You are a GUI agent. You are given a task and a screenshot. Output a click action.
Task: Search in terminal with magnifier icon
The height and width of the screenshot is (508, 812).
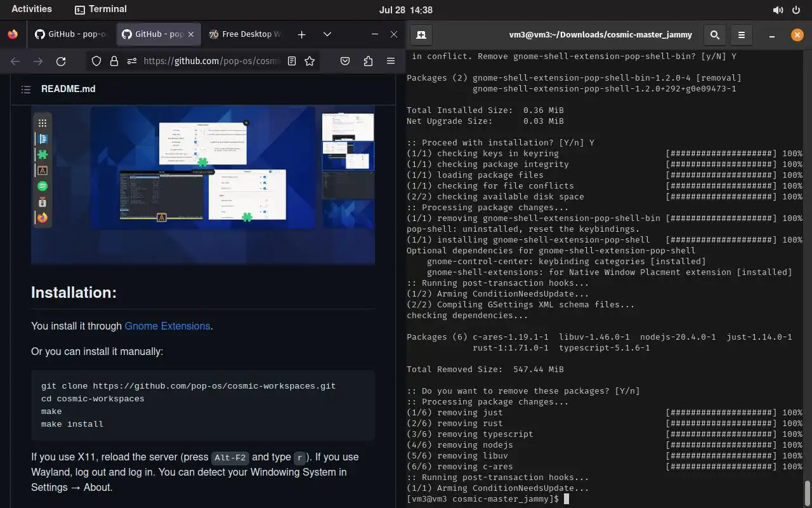pyautogui.click(x=715, y=35)
